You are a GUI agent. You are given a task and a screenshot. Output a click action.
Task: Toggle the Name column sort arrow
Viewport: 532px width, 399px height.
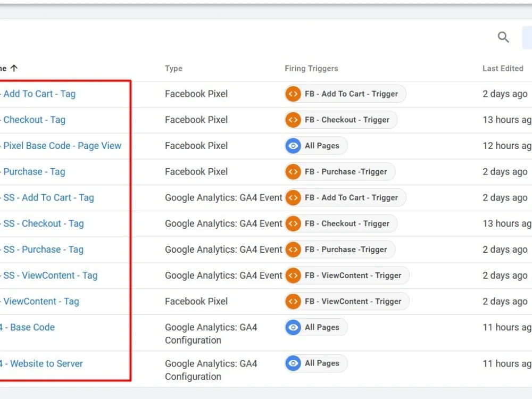[x=14, y=68]
